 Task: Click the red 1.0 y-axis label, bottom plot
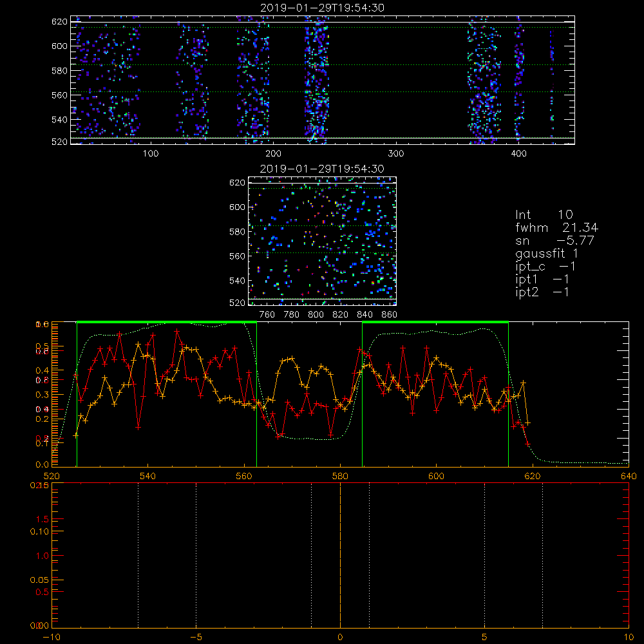[43, 556]
